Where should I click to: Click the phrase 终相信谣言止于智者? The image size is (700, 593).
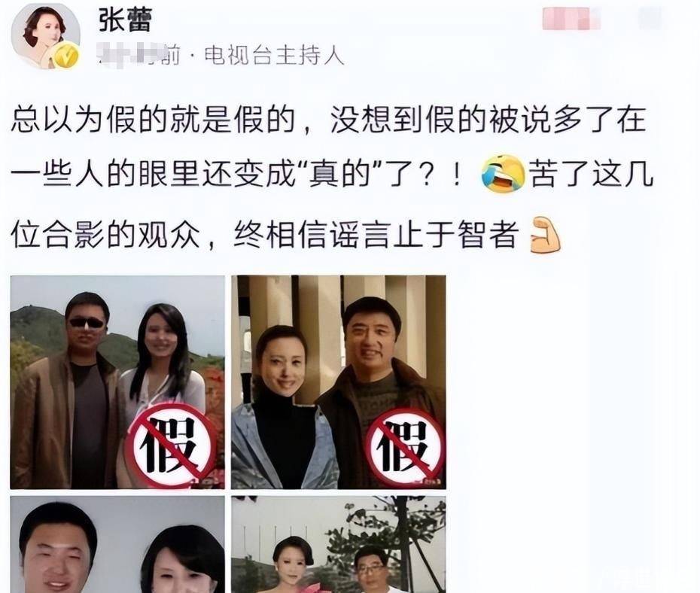click(x=376, y=235)
